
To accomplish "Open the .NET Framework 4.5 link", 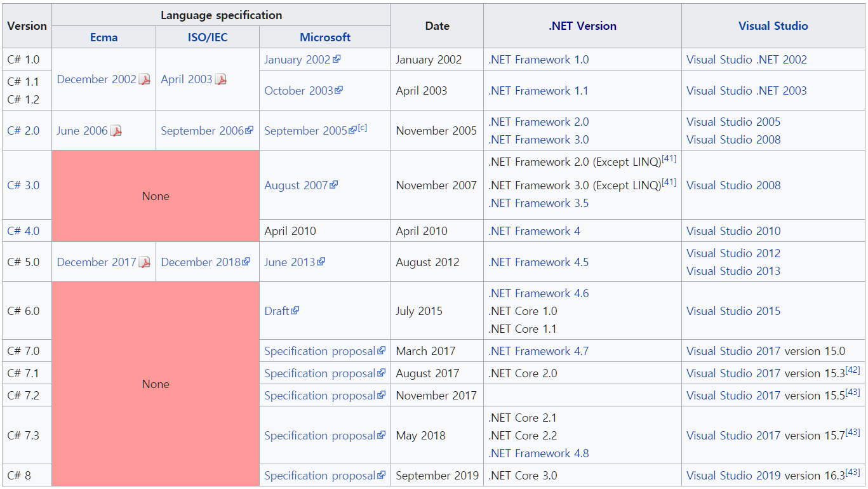I will coord(538,262).
